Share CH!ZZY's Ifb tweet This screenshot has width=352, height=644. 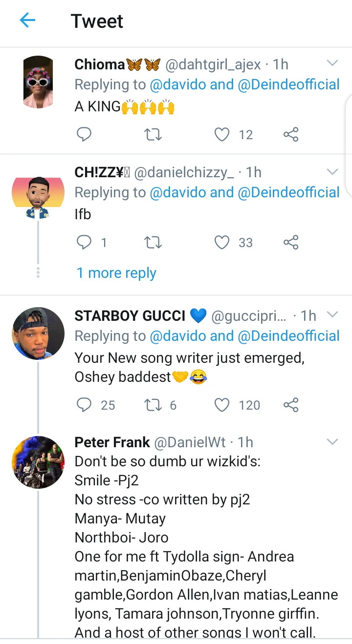pyautogui.click(x=291, y=242)
